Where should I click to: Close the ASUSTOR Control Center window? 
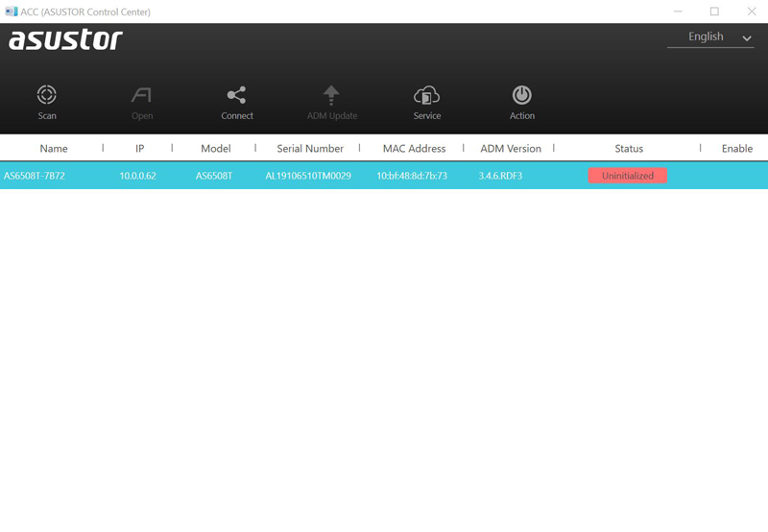tap(752, 12)
